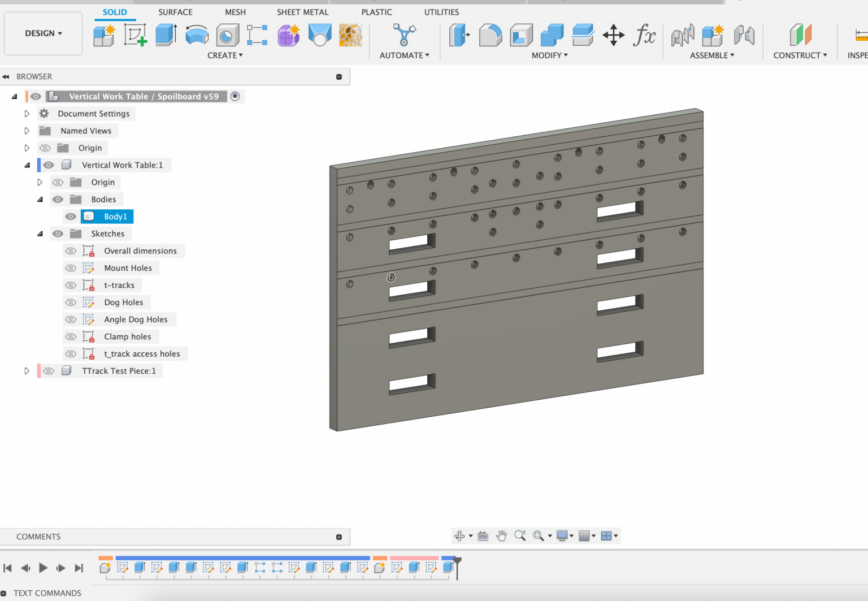868x601 pixels.
Task: Toggle visibility of Vertical Work Table:1
Action: [x=49, y=165]
